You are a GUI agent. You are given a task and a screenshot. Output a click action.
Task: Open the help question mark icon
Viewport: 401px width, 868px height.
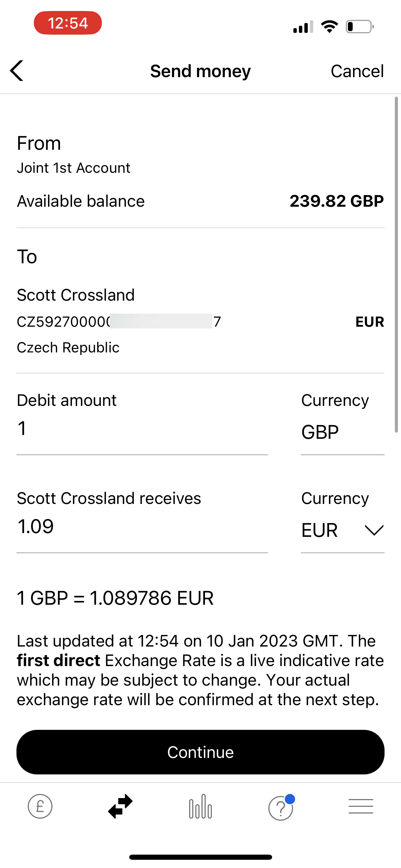(281, 808)
